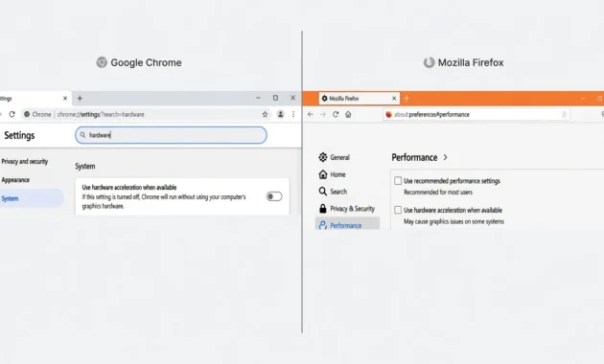Click the Search magnifier icon in Firefox sidebar

[x=323, y=192]
